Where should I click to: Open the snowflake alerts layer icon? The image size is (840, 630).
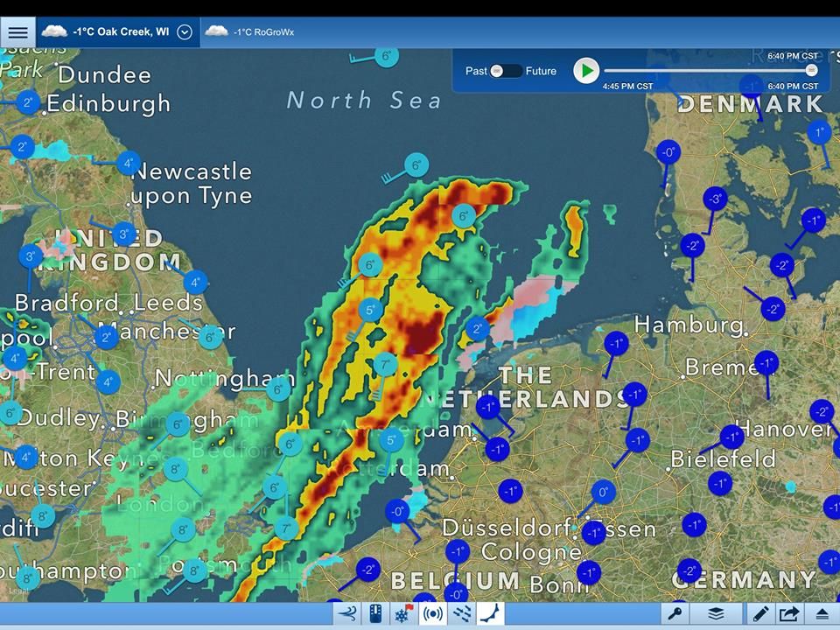pyautogui.click(x=404, y=614)
